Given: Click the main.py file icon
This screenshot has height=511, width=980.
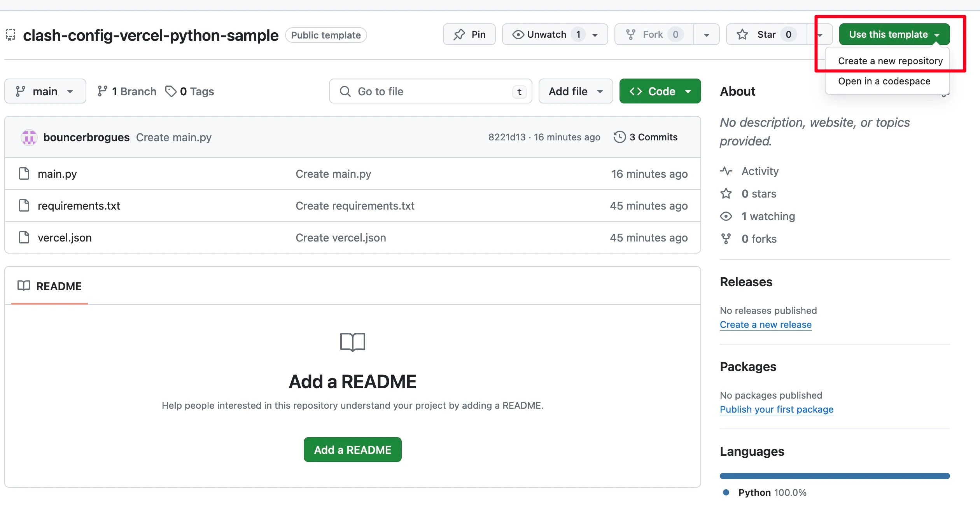Looking at the screenshot, I should (24, 173).
